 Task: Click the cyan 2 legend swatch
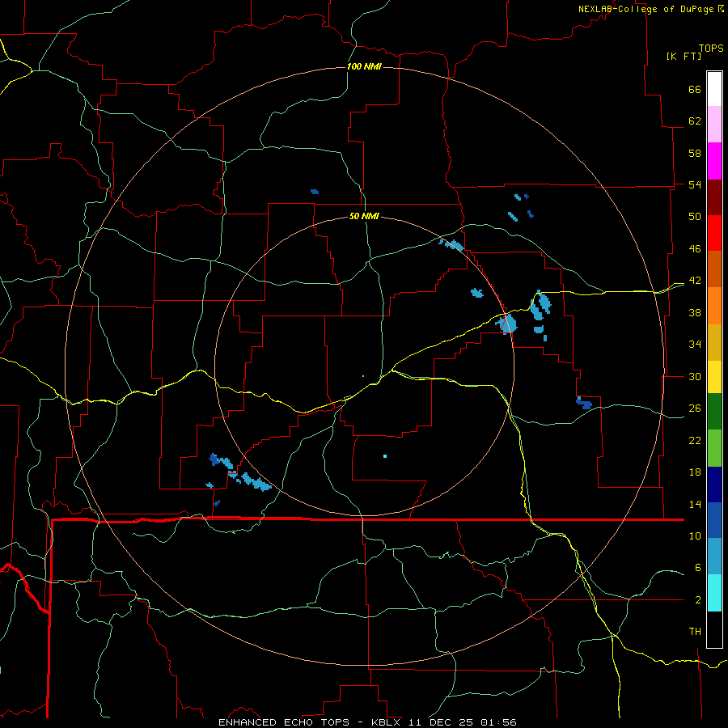[x=714, y=593]
